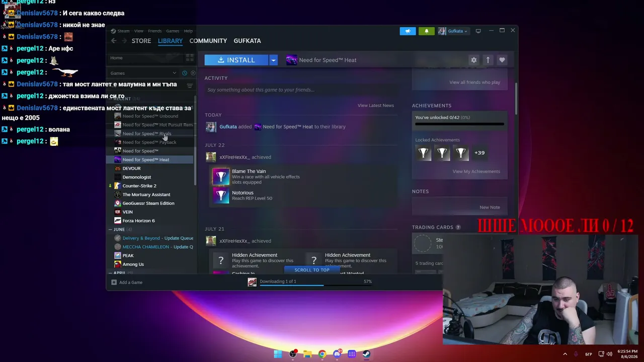Click the upload arrow icon in the game header
The width and height of the screenshot is (644, 362).
coord(488,60)
